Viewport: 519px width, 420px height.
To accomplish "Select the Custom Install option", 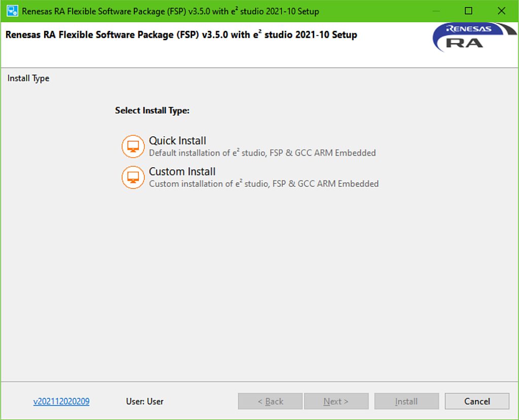I will (x=181, y=172).
